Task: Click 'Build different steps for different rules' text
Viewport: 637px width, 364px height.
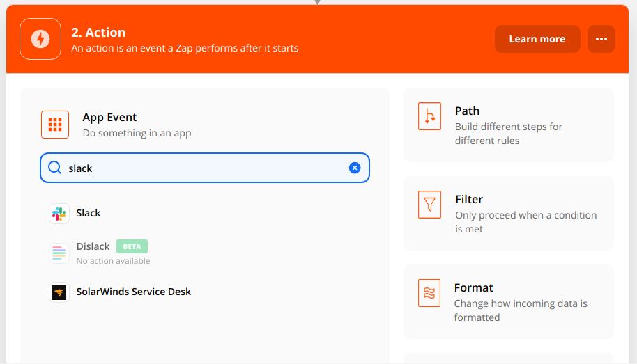Action: point(509,134)
